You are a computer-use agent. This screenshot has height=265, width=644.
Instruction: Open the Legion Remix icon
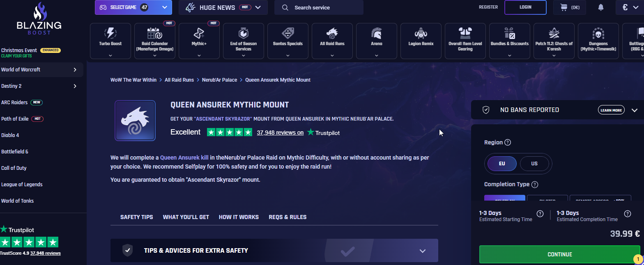421,33
